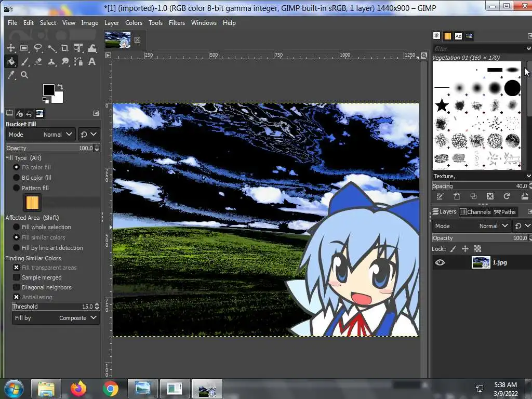
Task: Switch to Images tab in toolbox dock
Action: [x=39, y=114]
